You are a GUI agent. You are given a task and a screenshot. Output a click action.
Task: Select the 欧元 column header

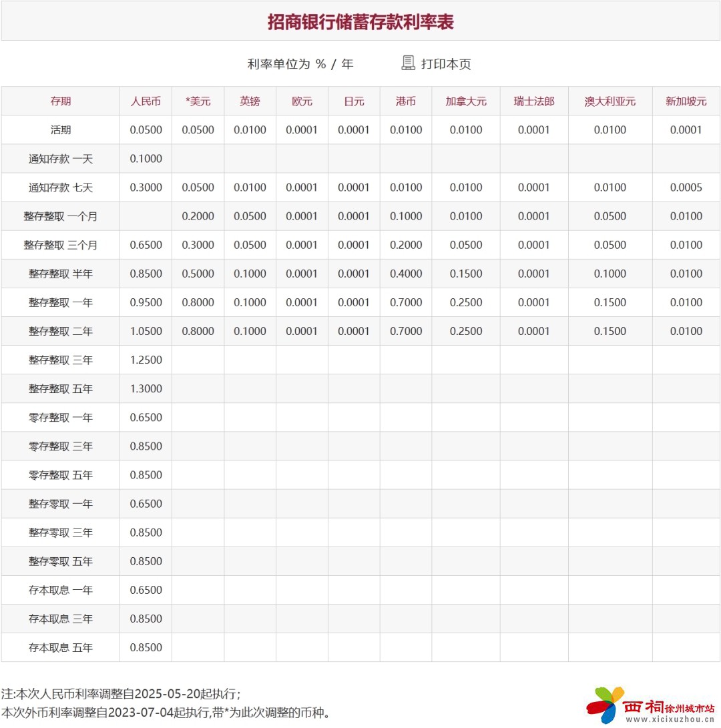pos(302,101)
